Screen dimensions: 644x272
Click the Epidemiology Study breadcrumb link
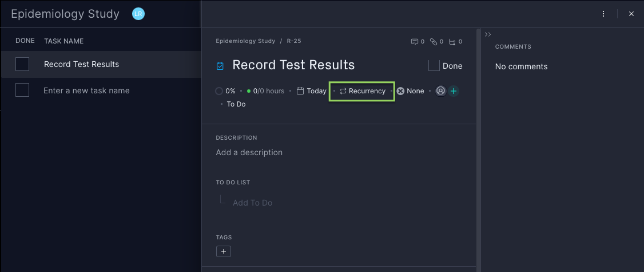click(x=245, y=41)
